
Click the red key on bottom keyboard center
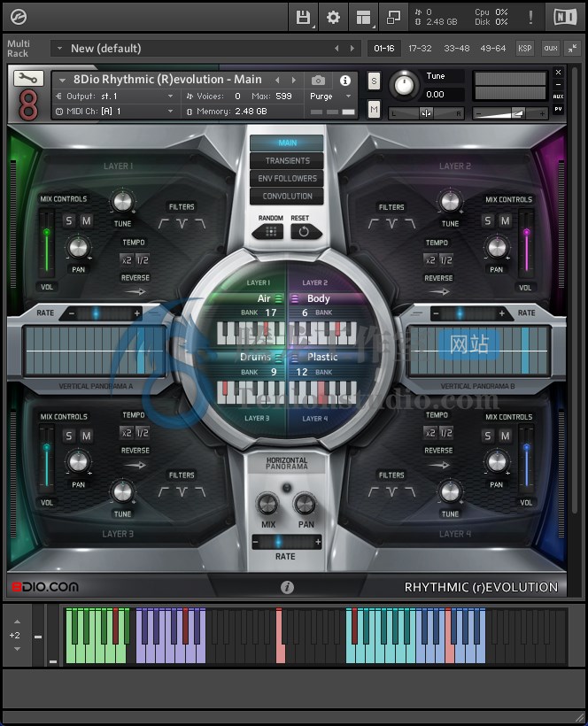(x=280, y=636)
